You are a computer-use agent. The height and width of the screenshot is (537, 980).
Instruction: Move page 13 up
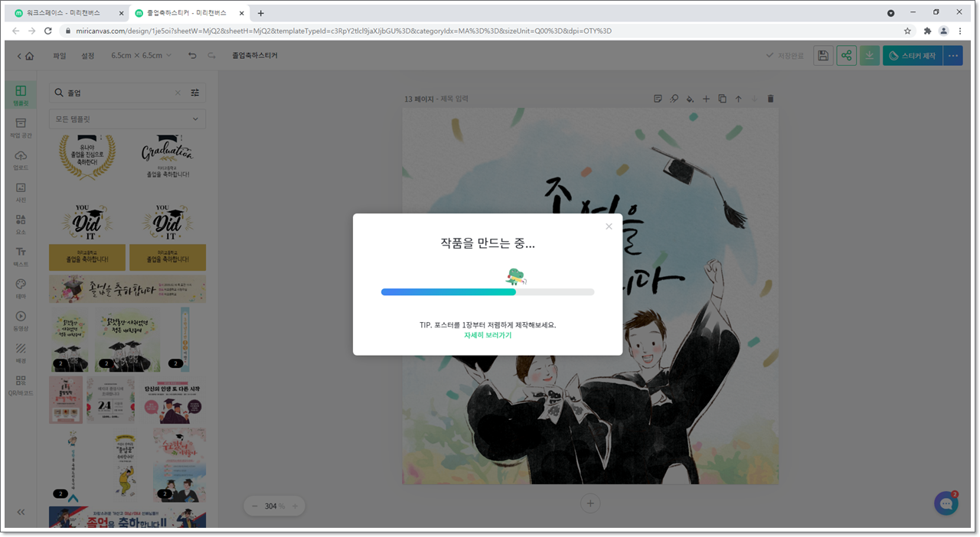click(x=738, y=99)
